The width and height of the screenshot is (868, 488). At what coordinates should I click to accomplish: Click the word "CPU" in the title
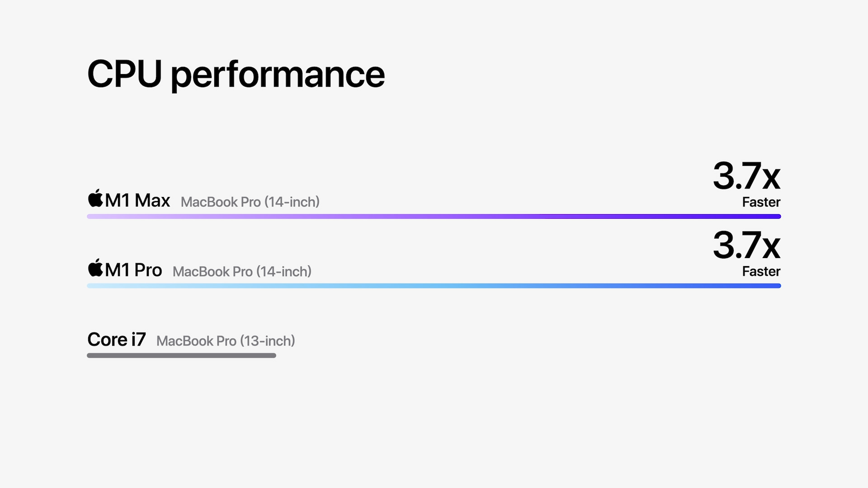click(124, 74)
